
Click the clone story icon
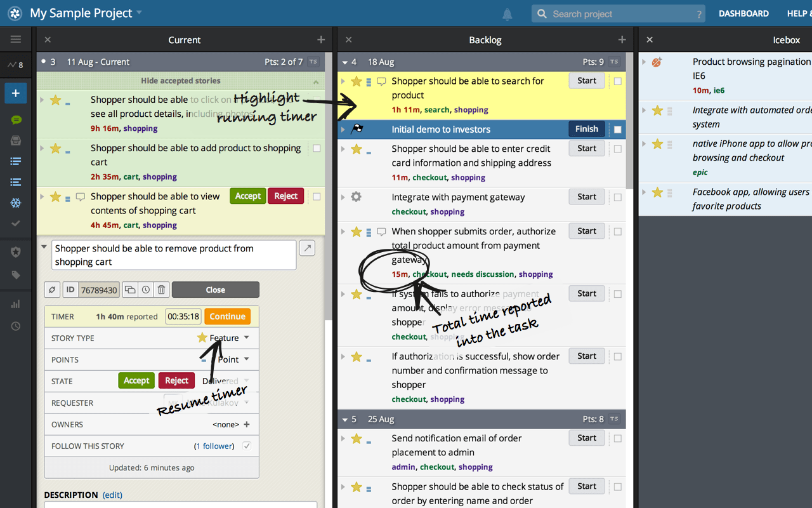130,290
